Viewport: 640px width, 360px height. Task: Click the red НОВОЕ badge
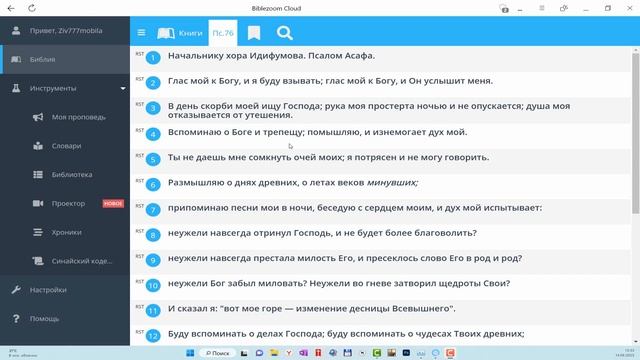(113, 203)
